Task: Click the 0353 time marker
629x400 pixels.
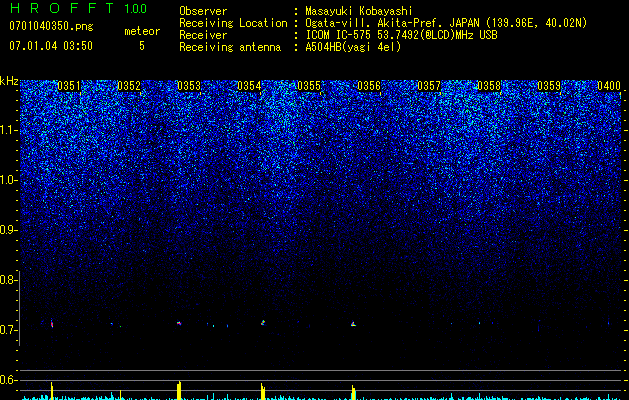Action: point(189,86)
